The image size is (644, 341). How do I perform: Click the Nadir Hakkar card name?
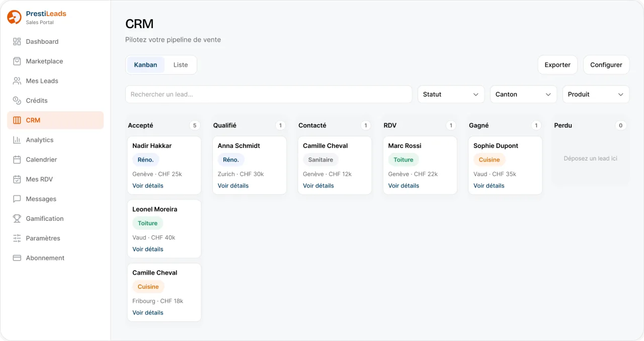(152, 146)
